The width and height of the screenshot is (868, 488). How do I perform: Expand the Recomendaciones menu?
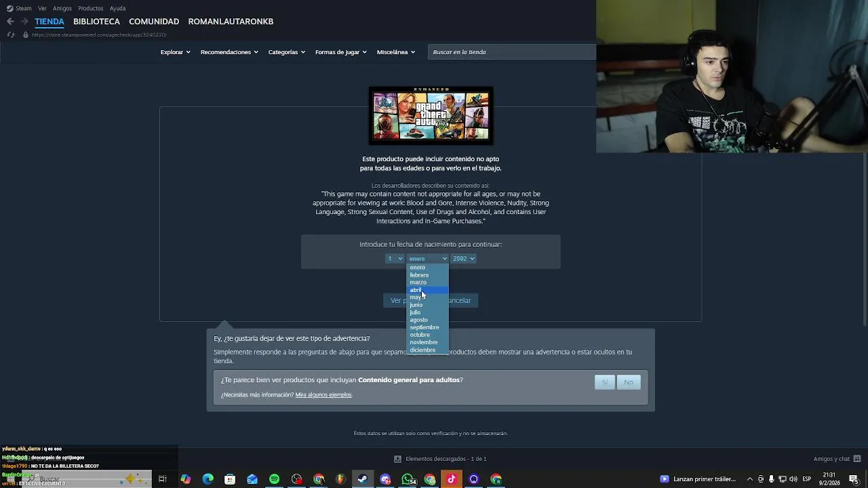(229, 52)
